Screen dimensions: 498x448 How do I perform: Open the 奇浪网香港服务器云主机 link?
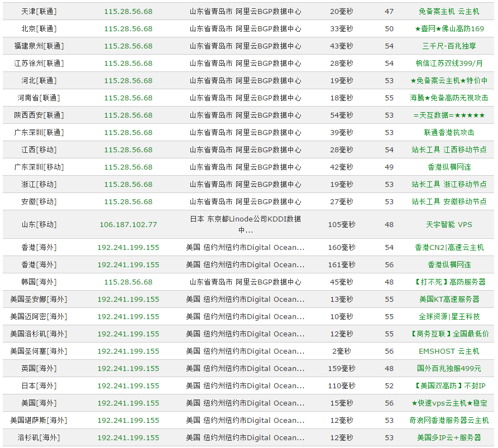coord(448,420)
